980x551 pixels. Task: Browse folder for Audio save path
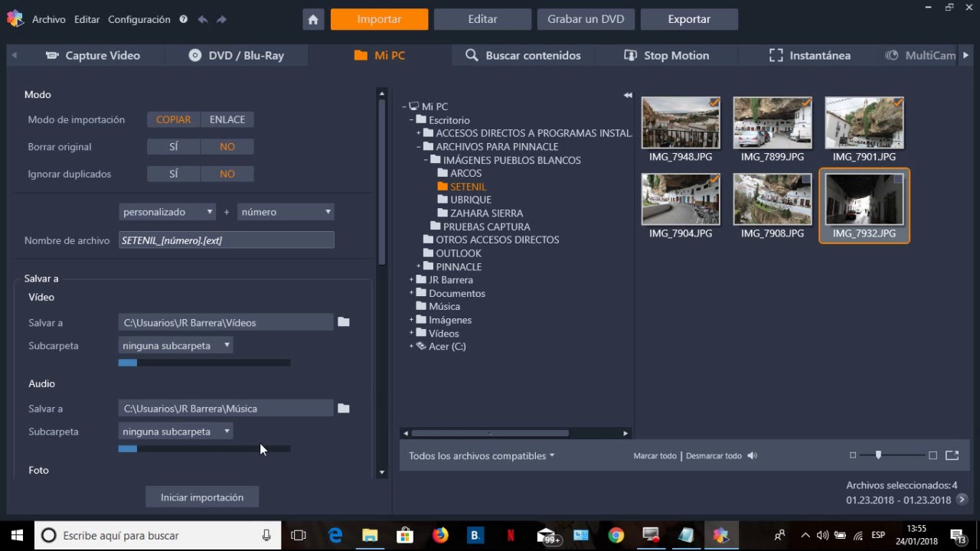pyautogui.click(x=344, y=408)
